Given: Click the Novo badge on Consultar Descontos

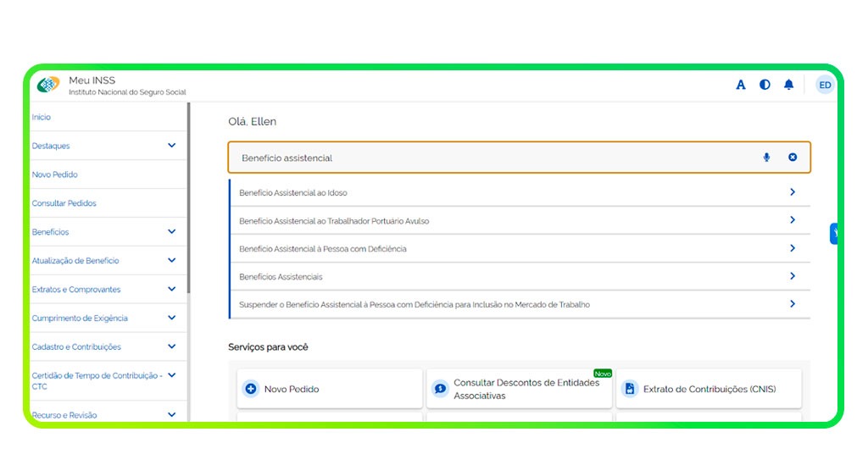Looking at the screenshot, I should click(x=603, y=374).
